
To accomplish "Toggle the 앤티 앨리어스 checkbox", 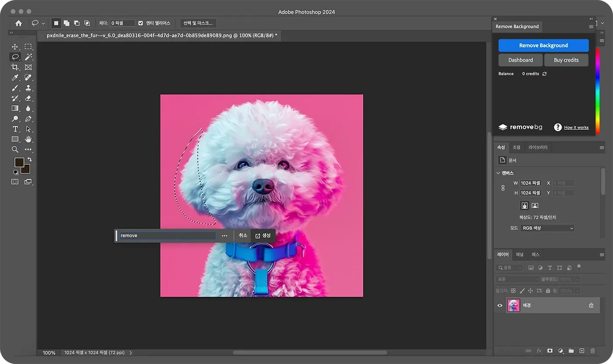I will tap(140, 23).
